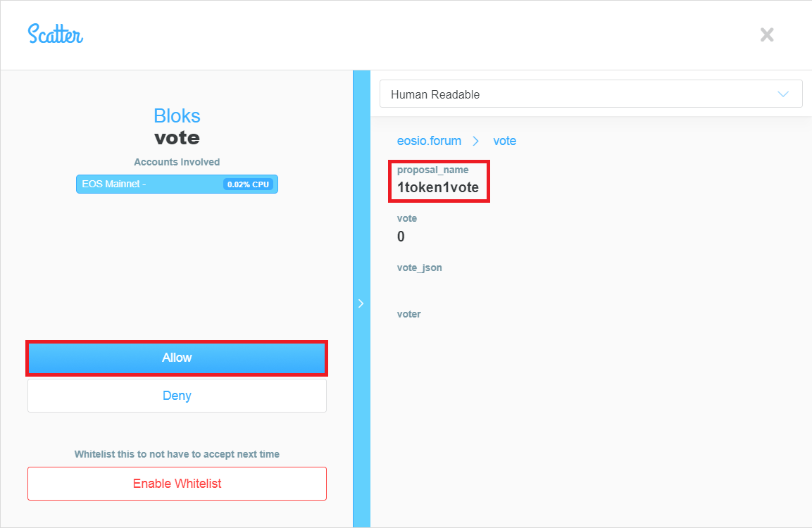Click the proposal_name label
Image resolution: width=812 pixels, height=528 pixels.
click(x=432, y=170)
